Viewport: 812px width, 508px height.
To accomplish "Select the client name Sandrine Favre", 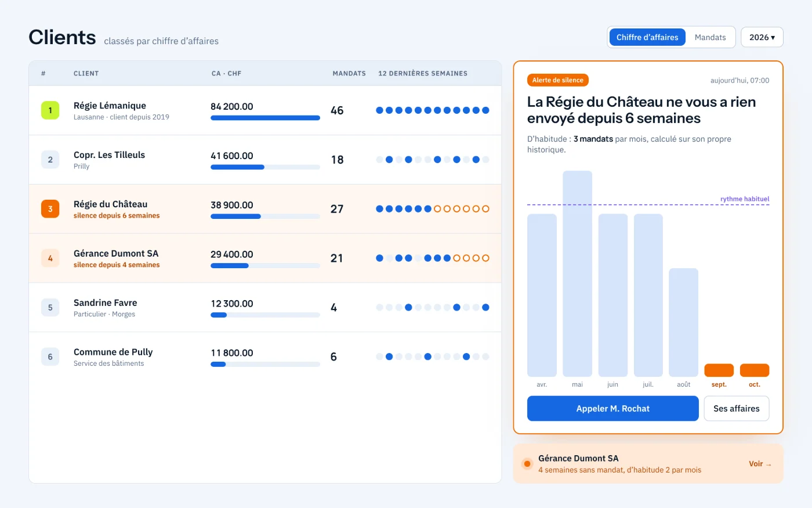I will [106, 303].
